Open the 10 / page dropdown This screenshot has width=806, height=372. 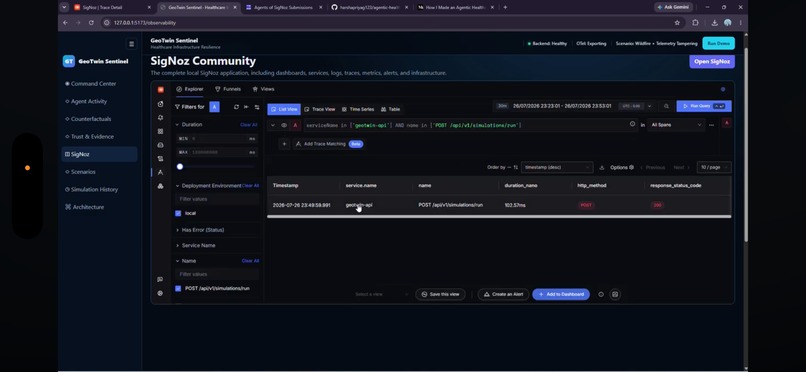pos(714,168)
